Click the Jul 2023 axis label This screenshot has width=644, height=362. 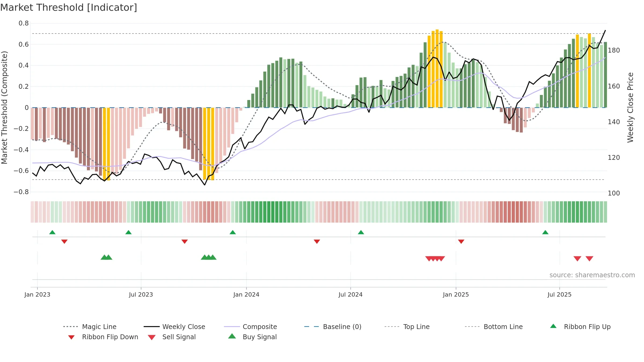tap(141, 294)
